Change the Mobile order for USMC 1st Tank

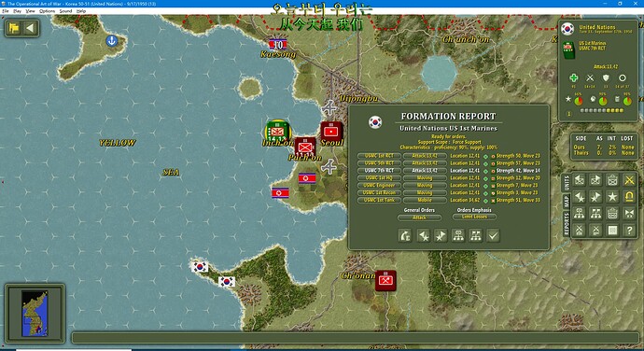(425, 200)
